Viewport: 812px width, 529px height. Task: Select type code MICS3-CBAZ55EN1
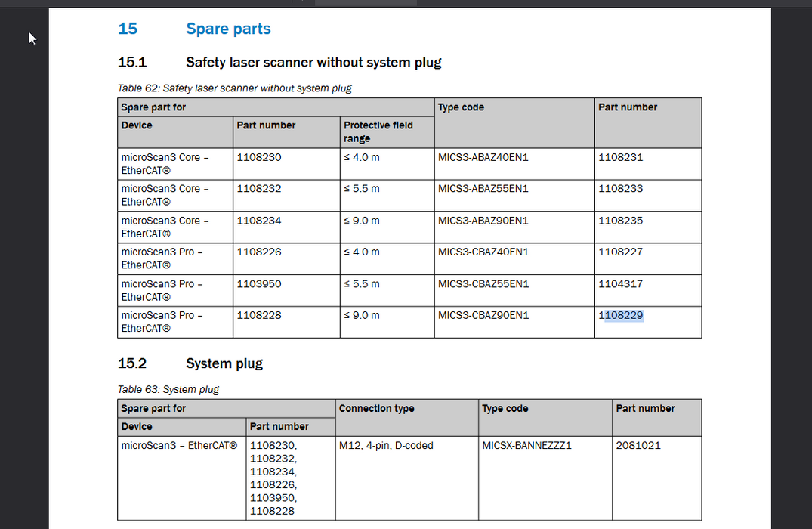pos(483,284)
